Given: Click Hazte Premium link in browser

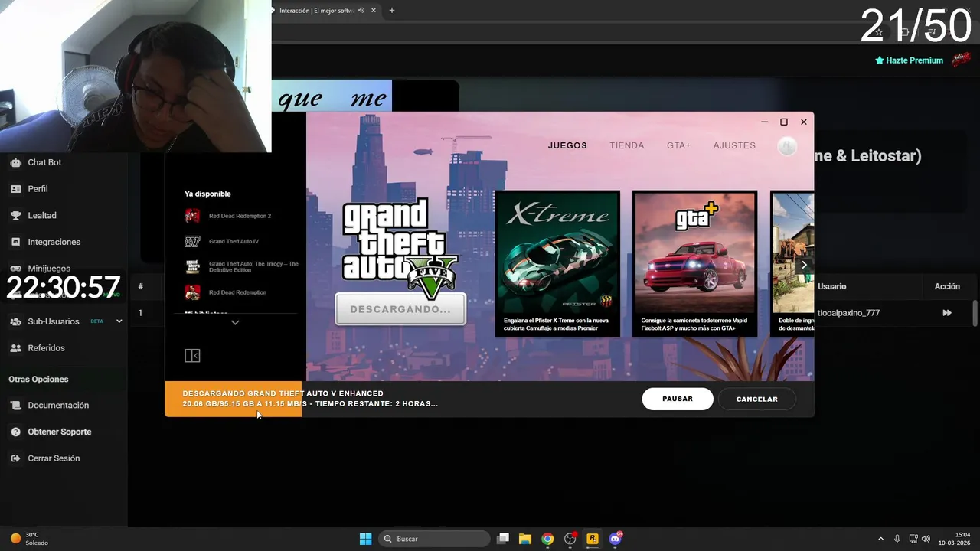Looking at the screenshot, I should point(909,60).
